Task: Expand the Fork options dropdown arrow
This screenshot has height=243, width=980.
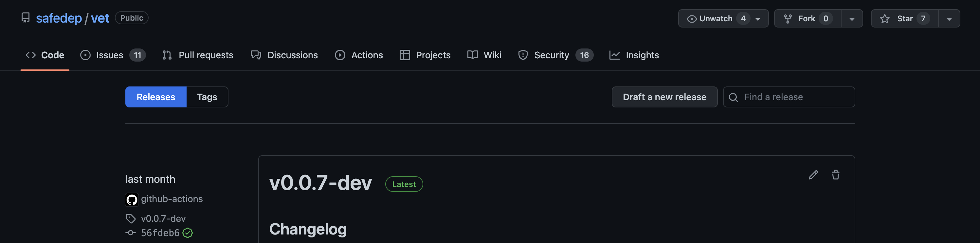Action: (x=852, y=19)
